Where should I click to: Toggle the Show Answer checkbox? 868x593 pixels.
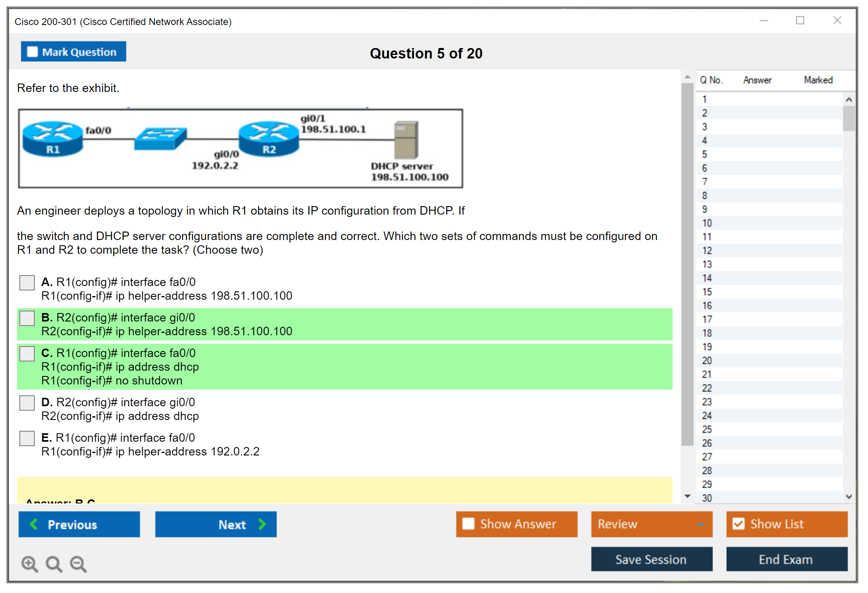(468, 524)
